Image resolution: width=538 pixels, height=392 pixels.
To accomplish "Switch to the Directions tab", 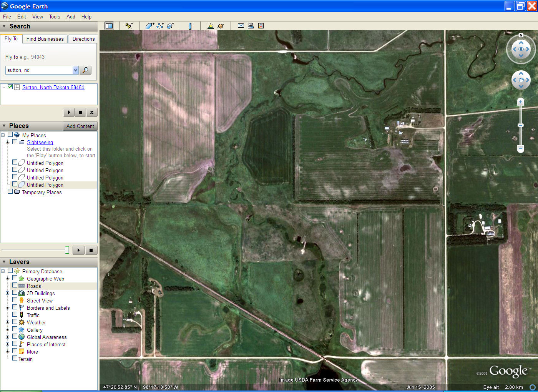I will [83, 39].
